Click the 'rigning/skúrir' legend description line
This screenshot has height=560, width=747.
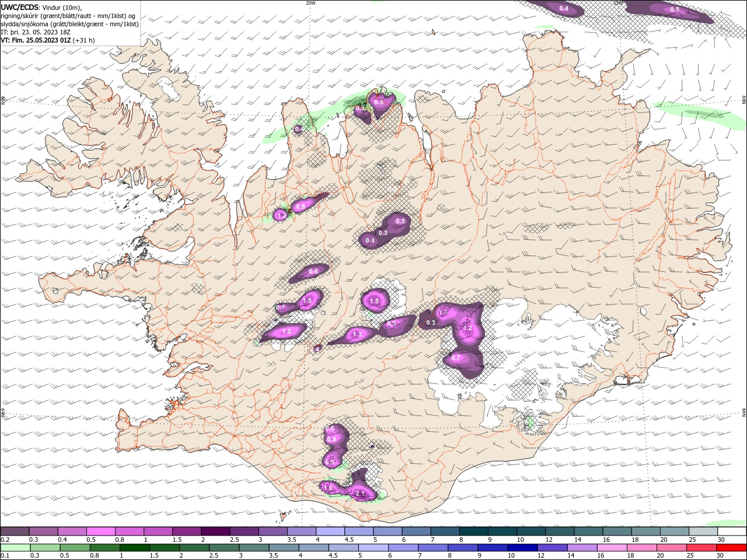68,15
